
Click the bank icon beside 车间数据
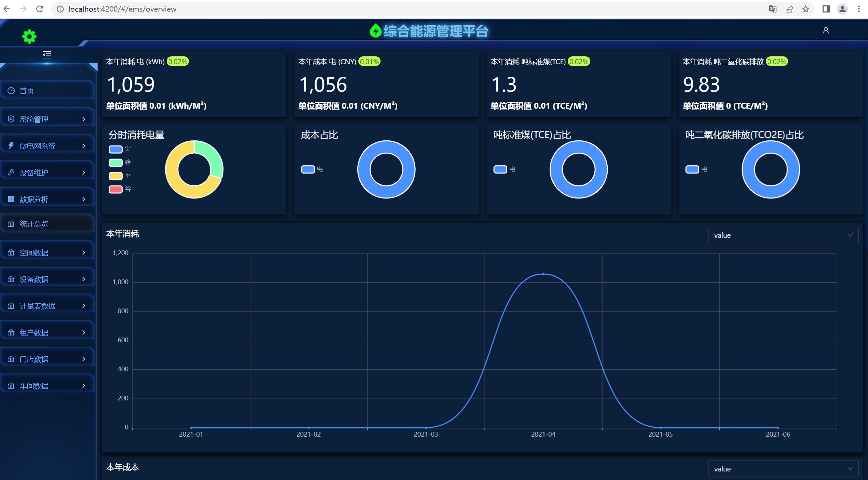[11, 386]
